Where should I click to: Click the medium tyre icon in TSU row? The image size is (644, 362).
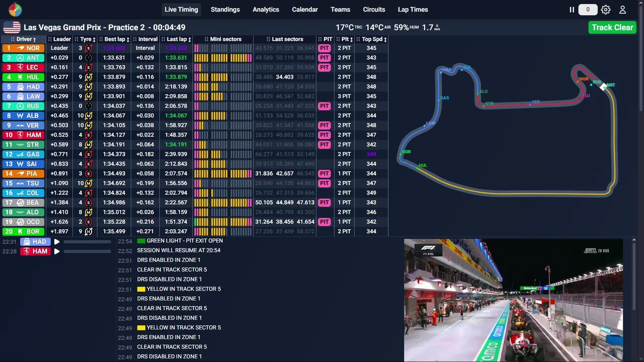[x=89, y=183]
